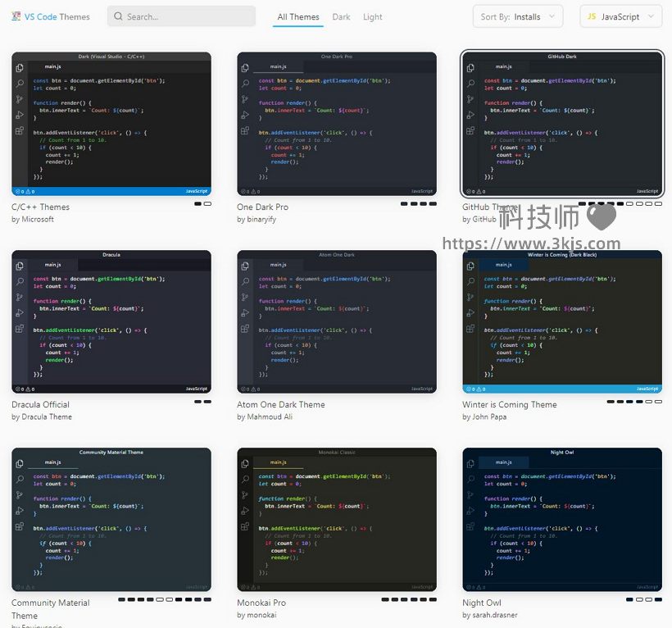This screenshot has width=672, height=628.
Task: Open the Monokai Pro title link
Action: click(x=261, y=603)
